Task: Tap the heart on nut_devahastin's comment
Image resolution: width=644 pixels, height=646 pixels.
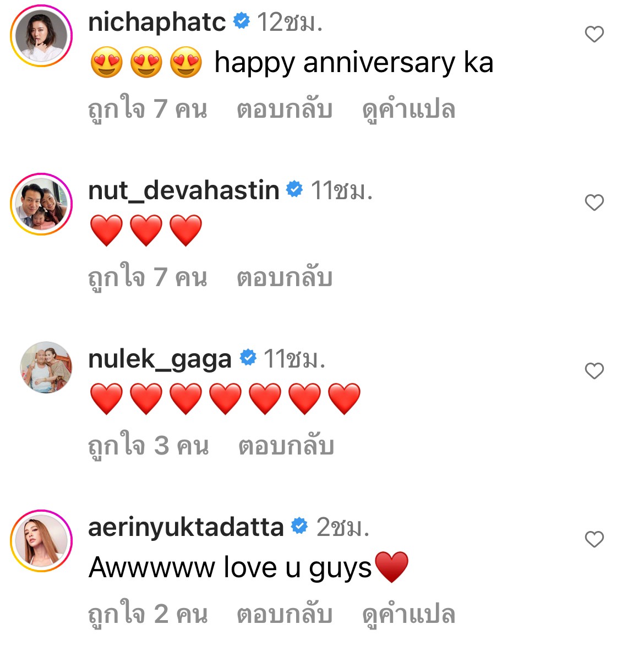Action: (x=594, y=203)
